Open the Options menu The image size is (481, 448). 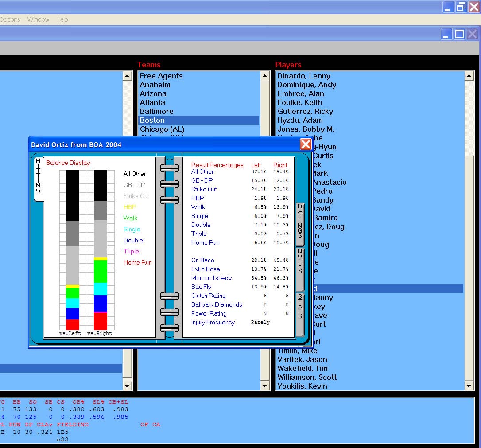tap(9, 19)
